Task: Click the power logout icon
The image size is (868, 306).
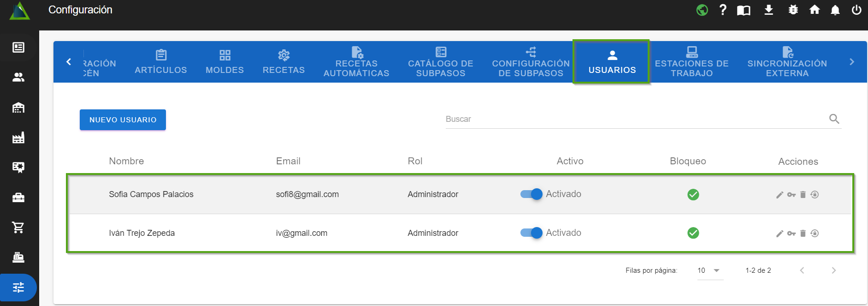Action: point(856,10)
